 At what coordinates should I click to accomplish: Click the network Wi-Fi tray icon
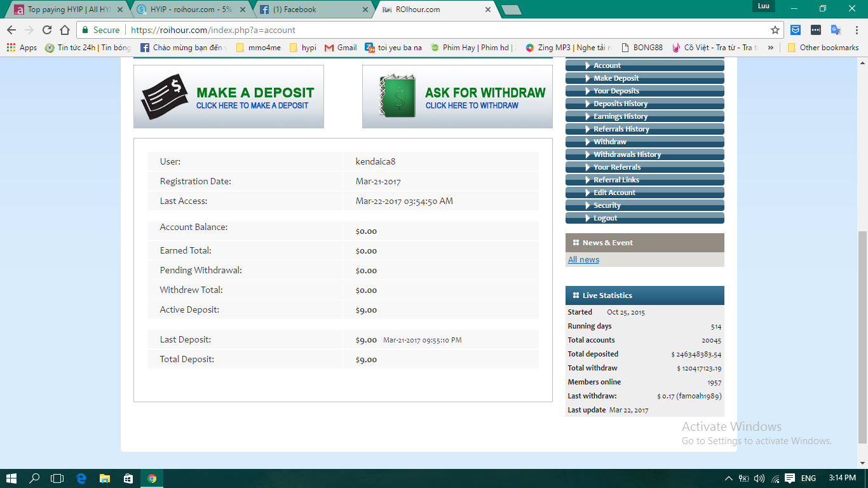coord(775,478)
